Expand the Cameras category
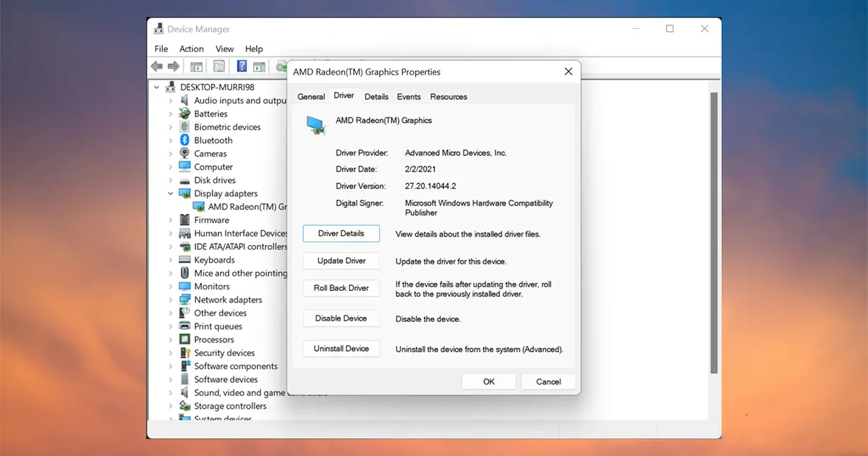The width and height of the screenshot is (868, 456). (x=171, y=153)
